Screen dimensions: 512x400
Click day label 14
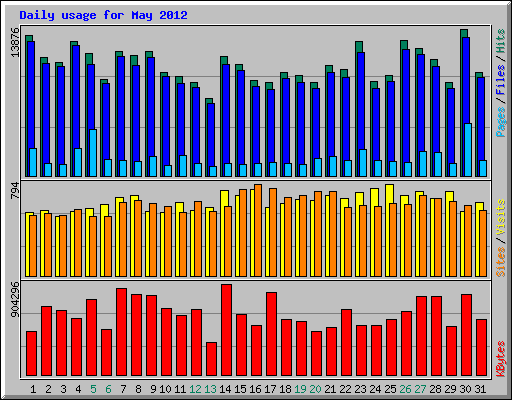coord(225,389)
